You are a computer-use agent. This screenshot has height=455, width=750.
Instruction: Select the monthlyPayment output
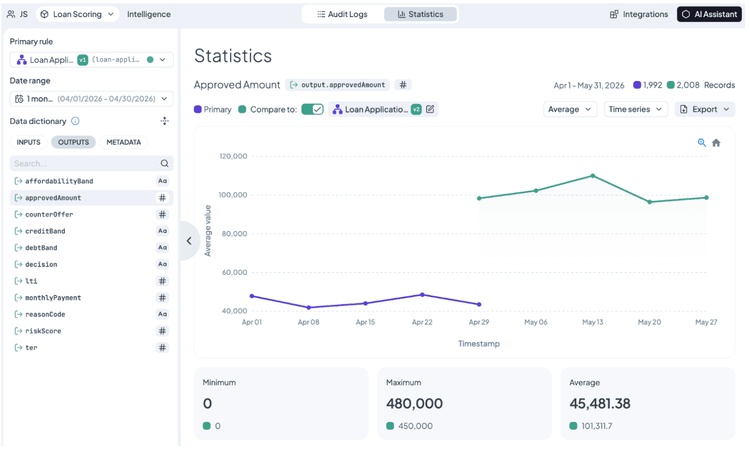[x=91, y=298]
